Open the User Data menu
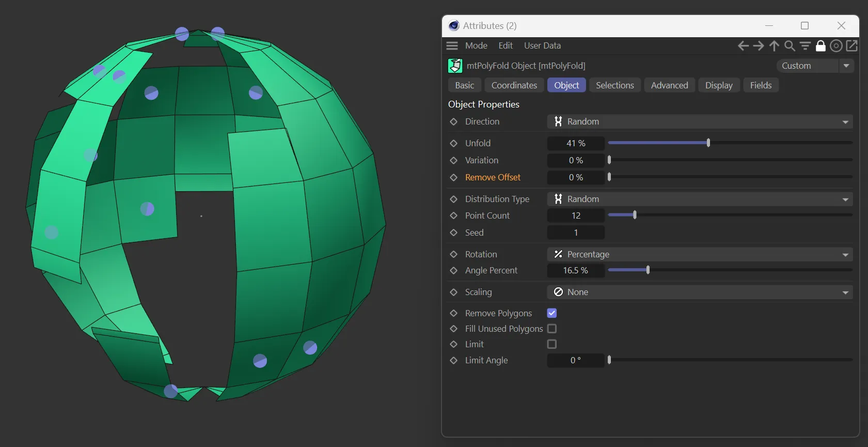868x447 pixels. [x=542, y=45]
